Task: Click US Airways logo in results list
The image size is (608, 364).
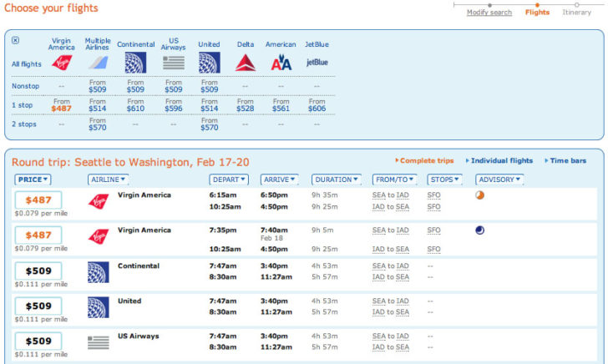Action: tap(98, 342)
